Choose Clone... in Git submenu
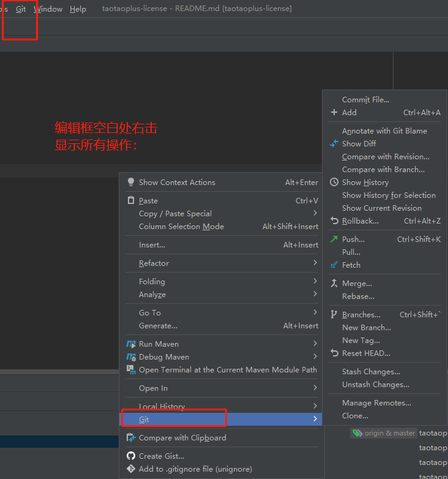 coord(355,415)
